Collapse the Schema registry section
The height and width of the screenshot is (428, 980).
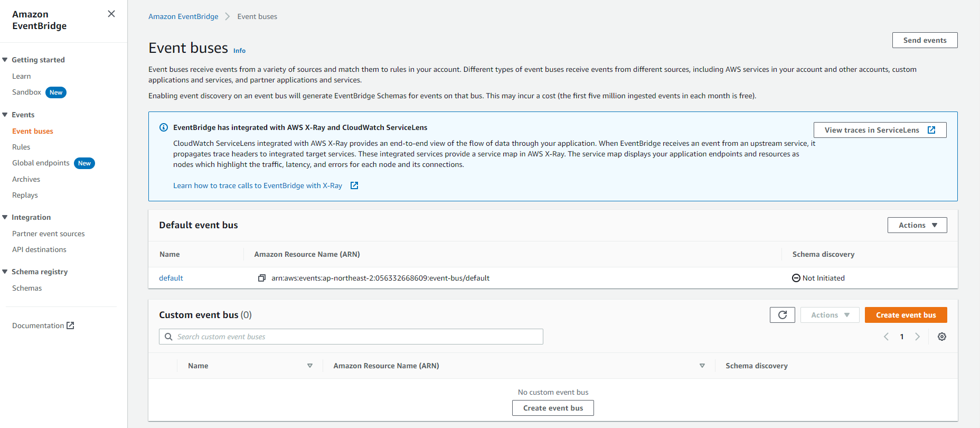coord(5,272)
